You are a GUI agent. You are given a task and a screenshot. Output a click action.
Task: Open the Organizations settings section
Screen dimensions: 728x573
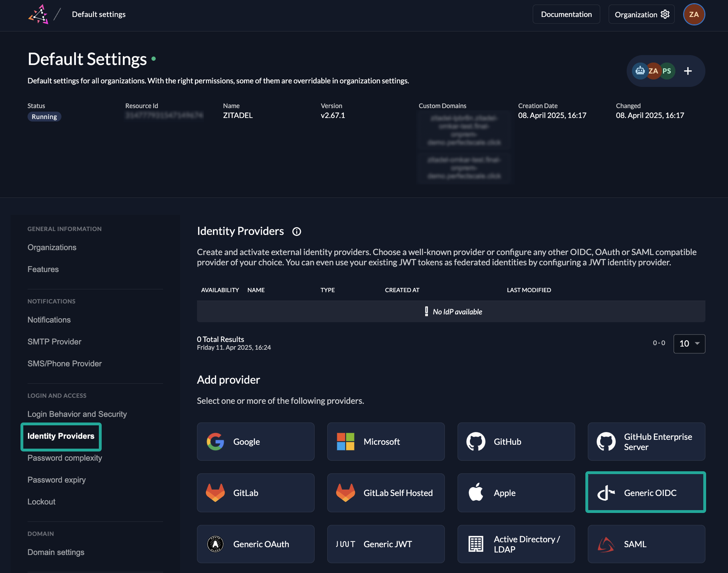tap(52, 247)
